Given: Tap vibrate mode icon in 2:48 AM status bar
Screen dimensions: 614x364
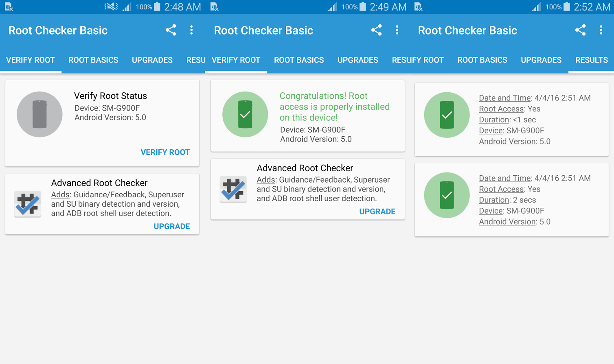Looking at the screenshot, I should click(x=111, y=7).
